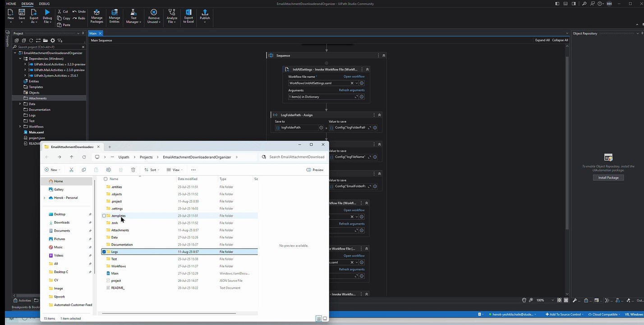Screen dimensions: 644x325
Task: Click the Up arrow in File Explorer navigation
Action: (71, 157)
